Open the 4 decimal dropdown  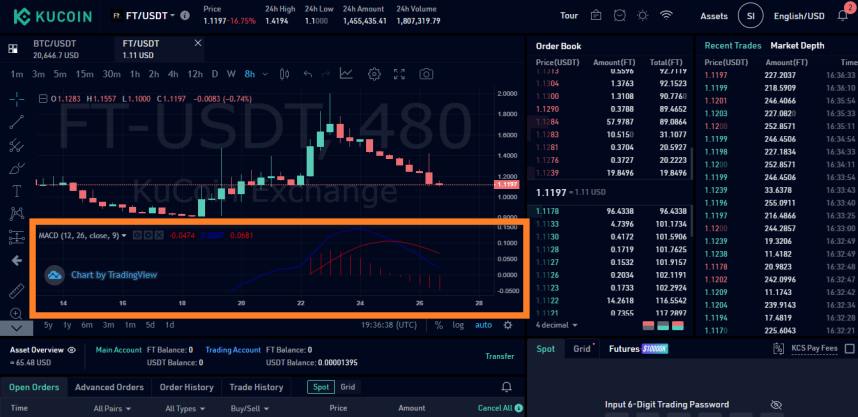pos(556,325)
